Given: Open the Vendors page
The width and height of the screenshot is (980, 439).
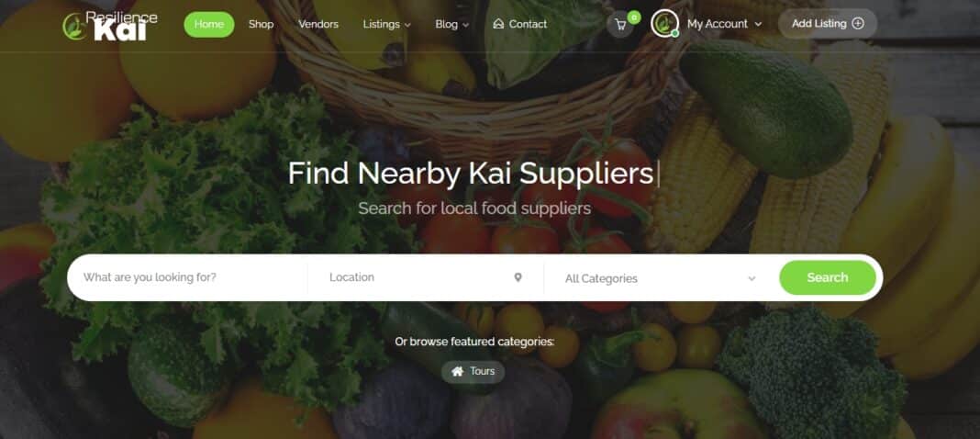Looking at the screenshot, I should click(318, 25).
